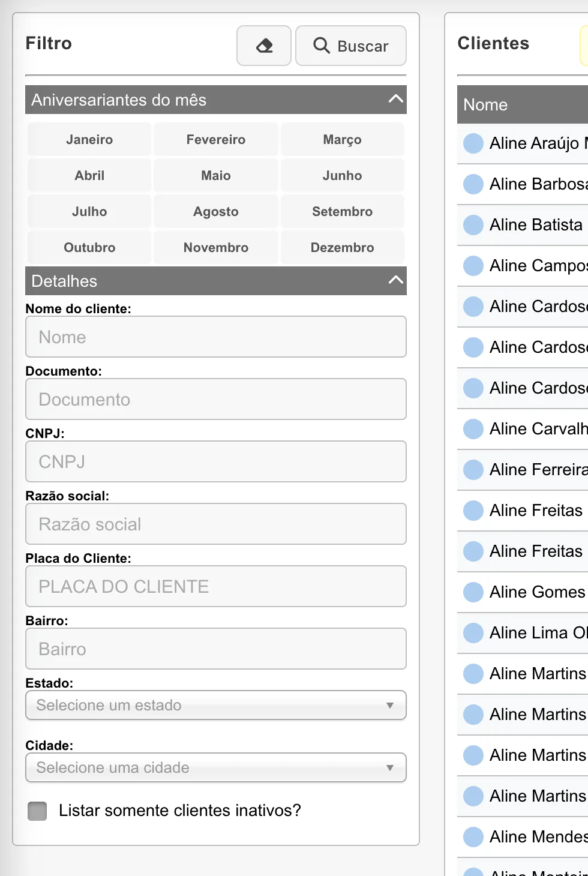The width and height of the screenshot is (588, 876).
Task: Focus the Razão social field
Action: tap(216, 524)
